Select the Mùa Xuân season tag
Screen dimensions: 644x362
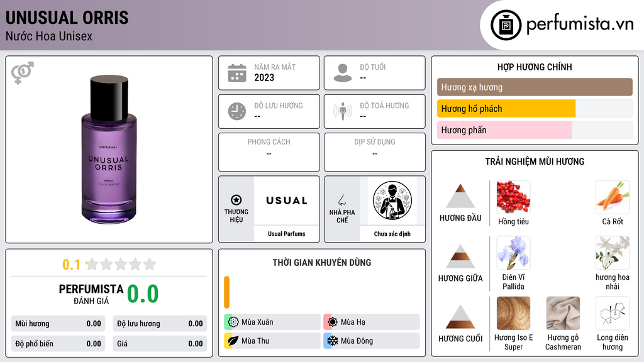tap(272, 322)
